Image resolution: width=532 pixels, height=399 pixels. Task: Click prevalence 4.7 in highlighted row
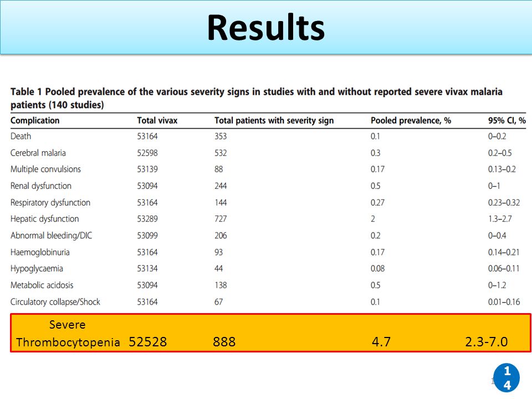click(381, 342)
